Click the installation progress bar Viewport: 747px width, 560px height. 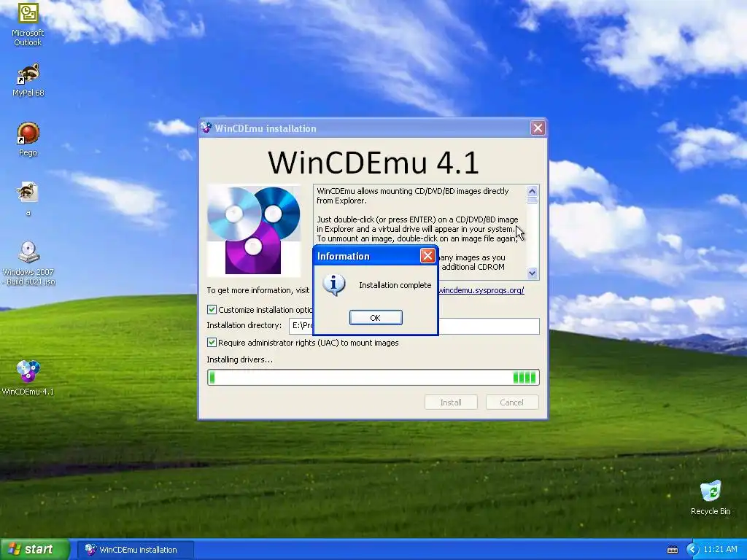(x=373, y=378)
